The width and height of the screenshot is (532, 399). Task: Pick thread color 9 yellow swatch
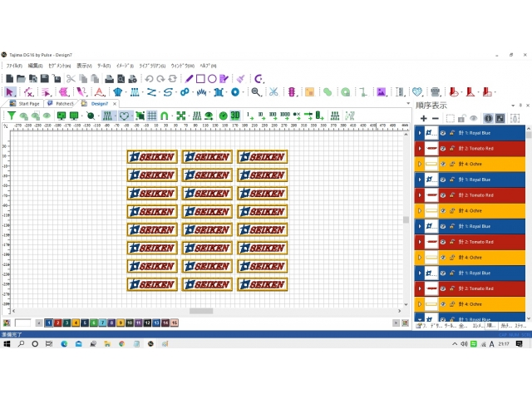(121, 323)
